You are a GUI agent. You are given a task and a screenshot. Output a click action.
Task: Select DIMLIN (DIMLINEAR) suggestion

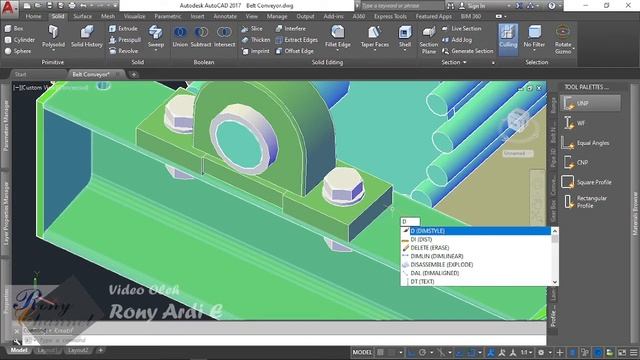[x=476, y=256]
